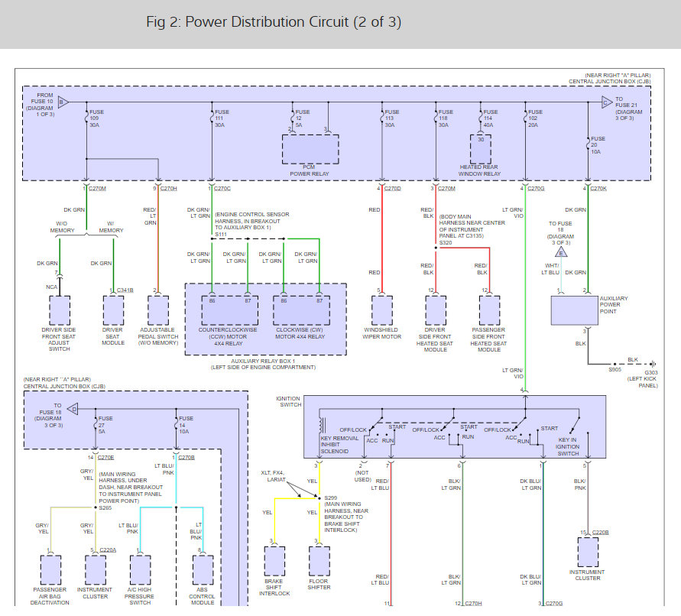
Task: Click the 'FUSE 111 30A' label
Action: pyautogui.click(x=222, y=118)
